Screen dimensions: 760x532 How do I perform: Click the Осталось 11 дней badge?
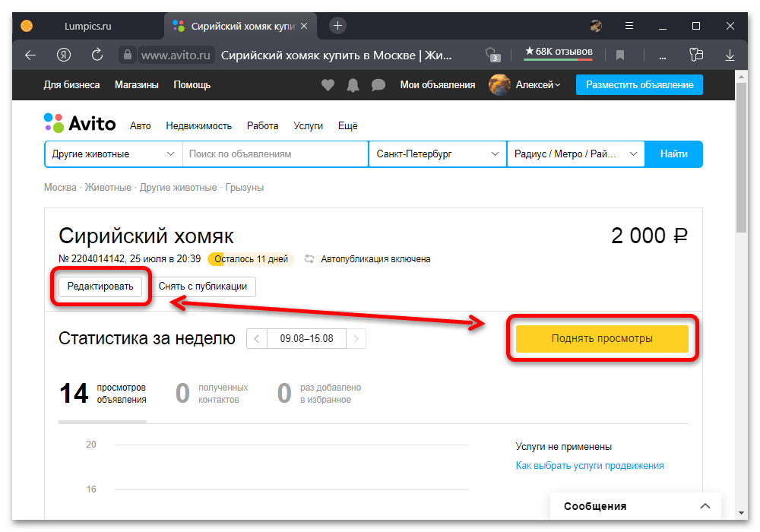251,259
